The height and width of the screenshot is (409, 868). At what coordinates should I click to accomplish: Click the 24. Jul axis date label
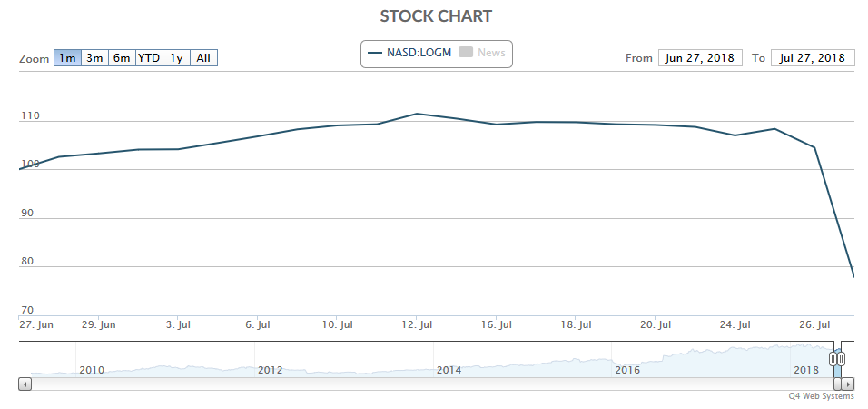[x=734, y=324]
